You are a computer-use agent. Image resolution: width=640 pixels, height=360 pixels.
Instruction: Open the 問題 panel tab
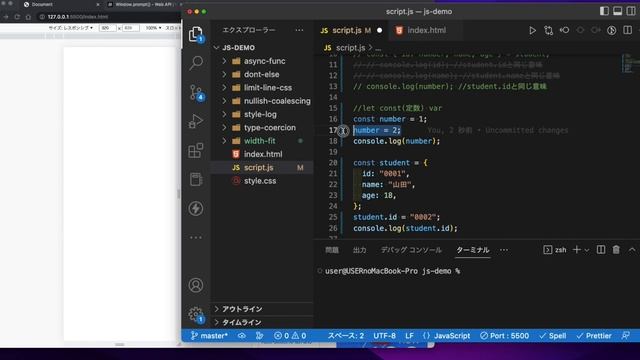pos(332,250)
